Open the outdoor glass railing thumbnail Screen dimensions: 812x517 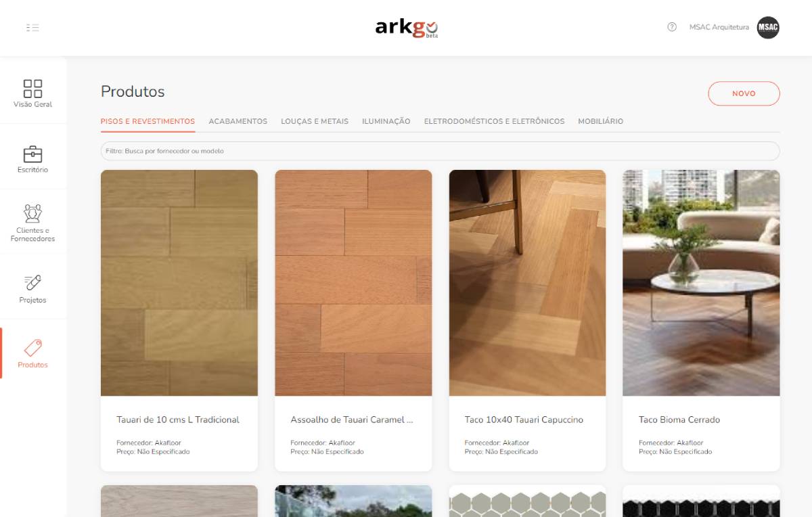point(353,501)
